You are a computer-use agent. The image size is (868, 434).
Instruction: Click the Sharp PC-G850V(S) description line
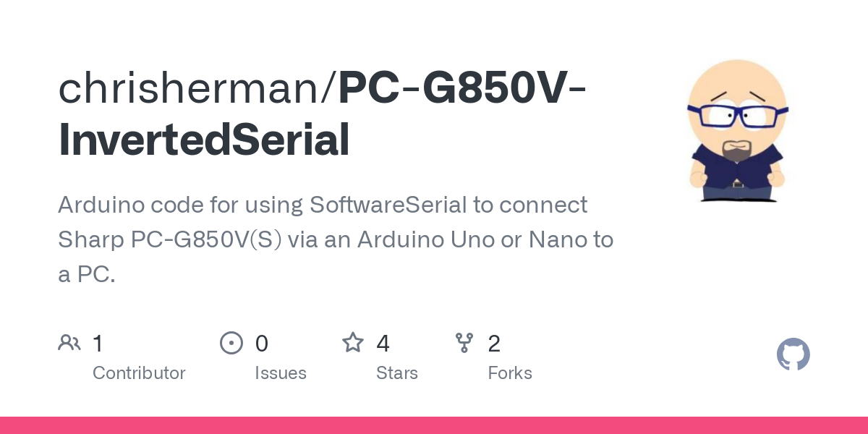(336, 239)
